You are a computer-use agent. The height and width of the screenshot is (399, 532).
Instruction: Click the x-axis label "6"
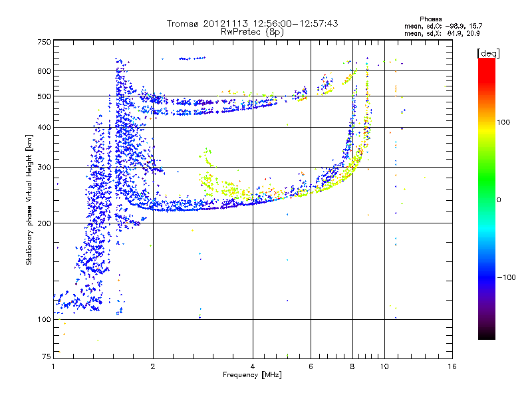[311, 366]
